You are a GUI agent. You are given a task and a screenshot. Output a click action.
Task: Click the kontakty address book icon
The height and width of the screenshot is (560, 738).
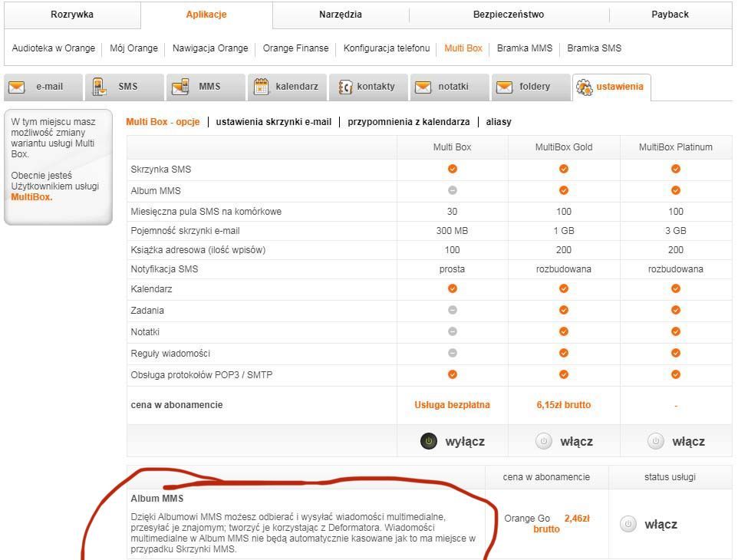tap(345, 87)
